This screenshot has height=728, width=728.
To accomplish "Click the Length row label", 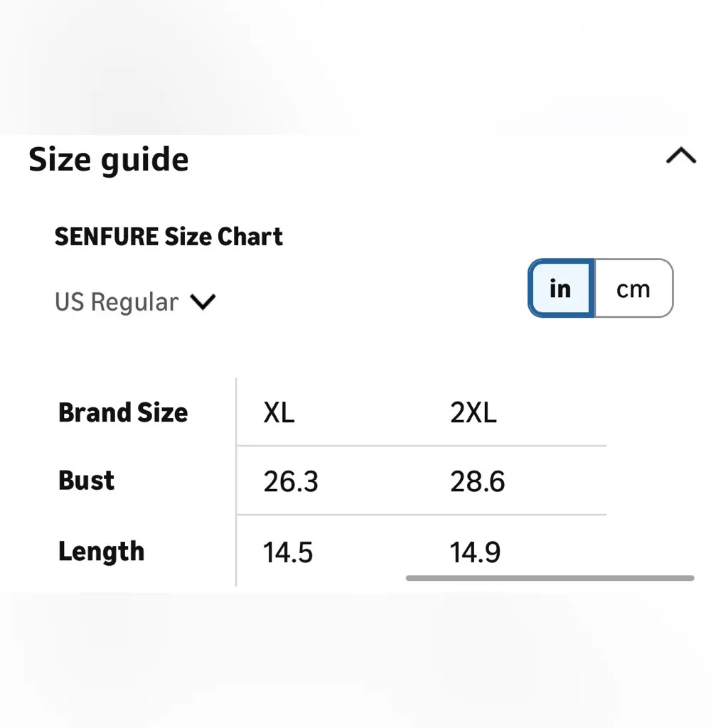I will pyautogui.click(x=101, y=552).
